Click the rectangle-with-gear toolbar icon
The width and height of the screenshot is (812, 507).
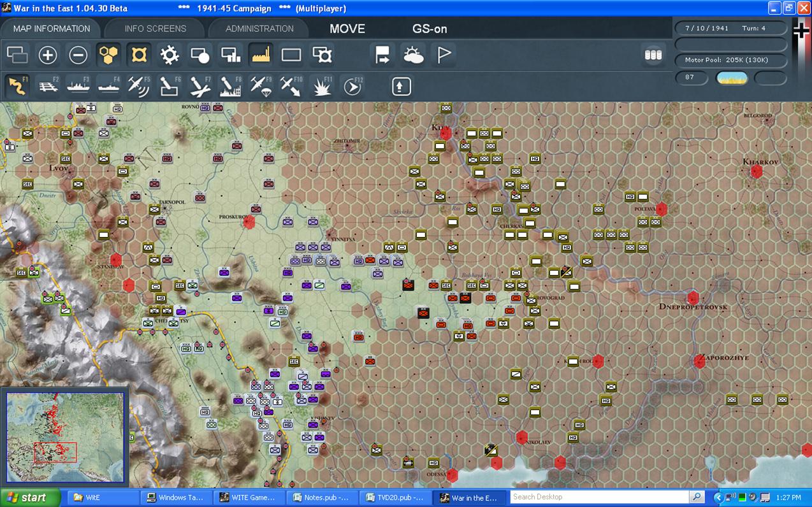[x=323, y=55]
